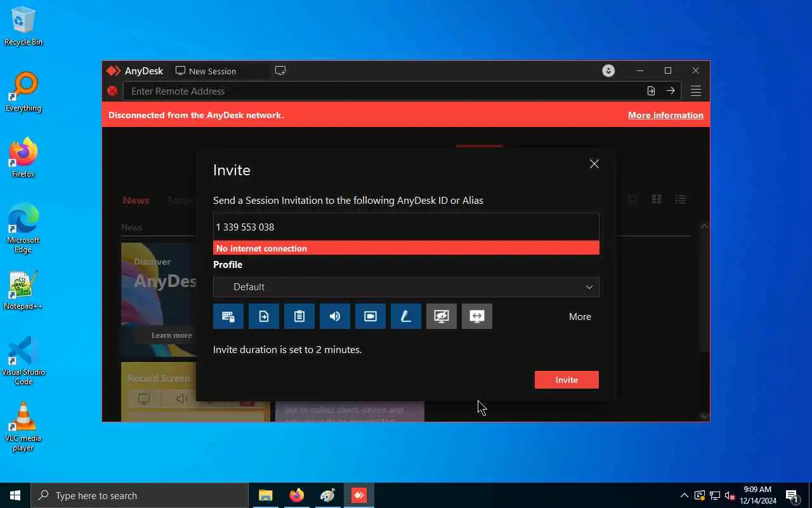The width and height of the screenshot is (812, 508).
Task: Switch to list view icon
Action: (681, 199)
